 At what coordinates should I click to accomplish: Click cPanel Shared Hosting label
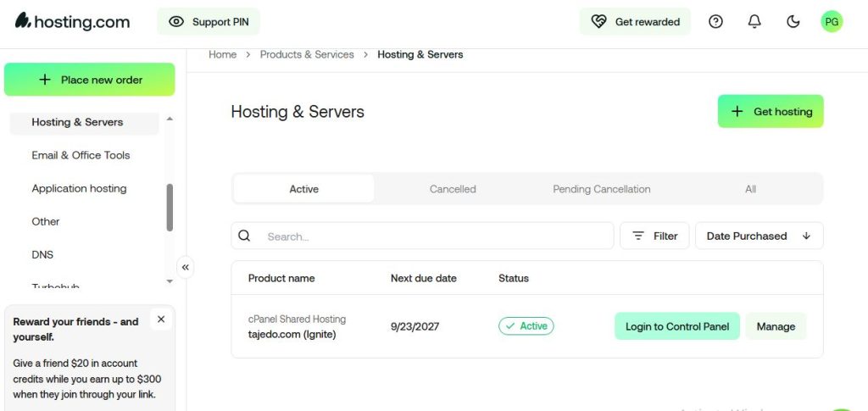pyautogui.click(x=297, y=319)
